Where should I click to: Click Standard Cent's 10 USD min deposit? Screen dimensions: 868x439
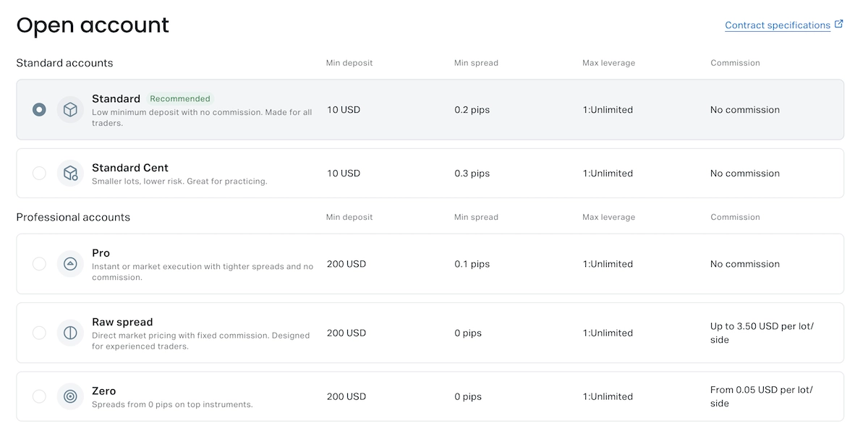click(344, 174)
